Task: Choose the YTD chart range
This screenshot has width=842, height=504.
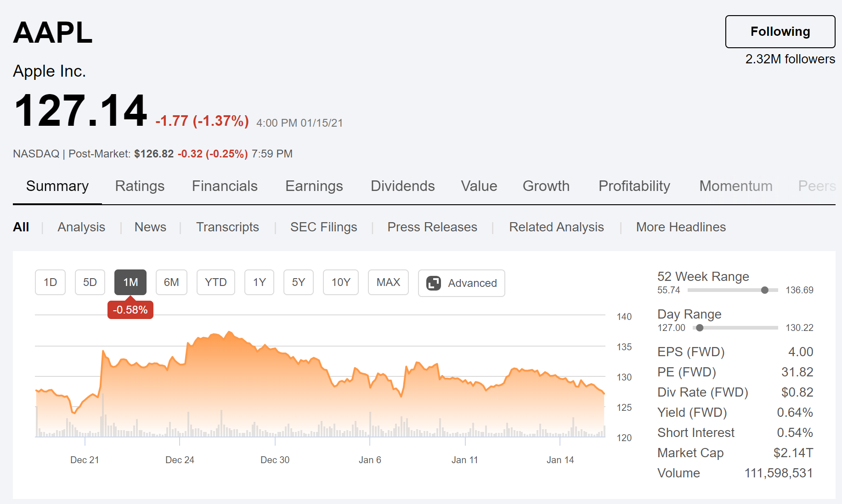Action: (216, 282)
